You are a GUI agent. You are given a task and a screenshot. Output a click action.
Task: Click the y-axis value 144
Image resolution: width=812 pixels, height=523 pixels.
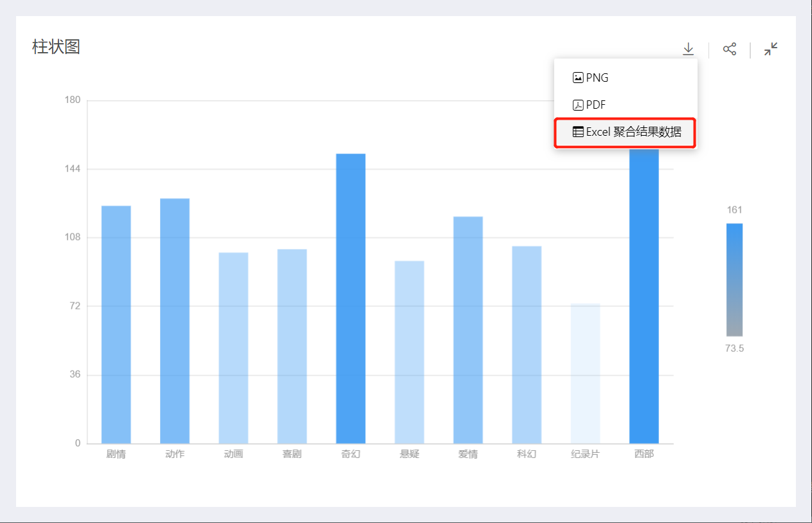pos(73,169)
